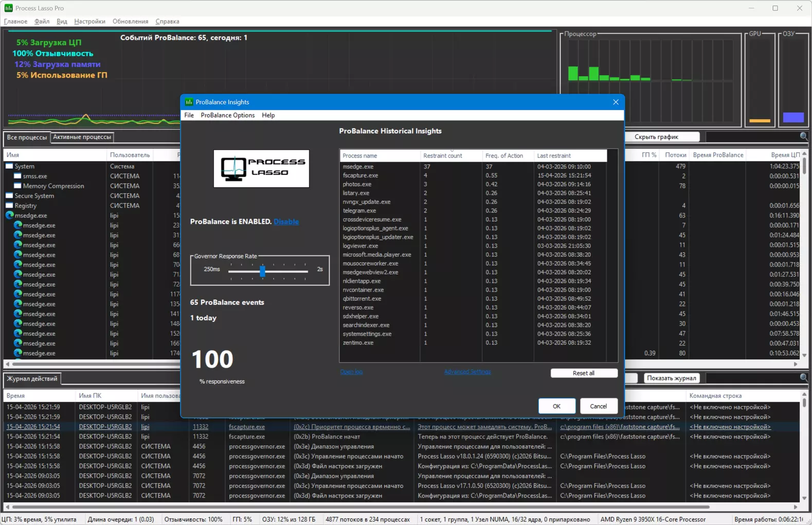Show the log with Показать журнал
The height and width of the screenshot is (525, 812).
[671, 378]
